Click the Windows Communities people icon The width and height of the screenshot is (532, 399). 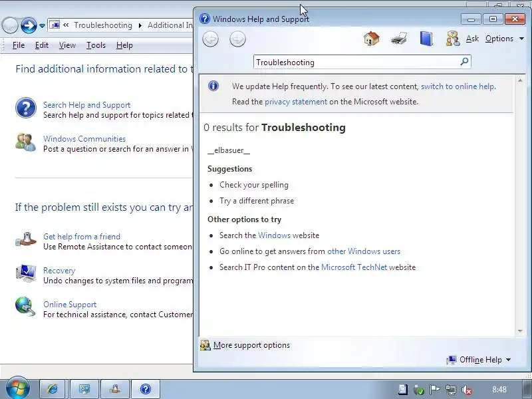coord(25,142)
